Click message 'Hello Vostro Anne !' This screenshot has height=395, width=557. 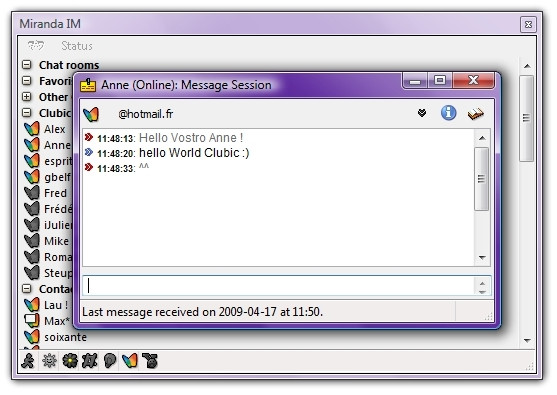(x=191, y=137)
